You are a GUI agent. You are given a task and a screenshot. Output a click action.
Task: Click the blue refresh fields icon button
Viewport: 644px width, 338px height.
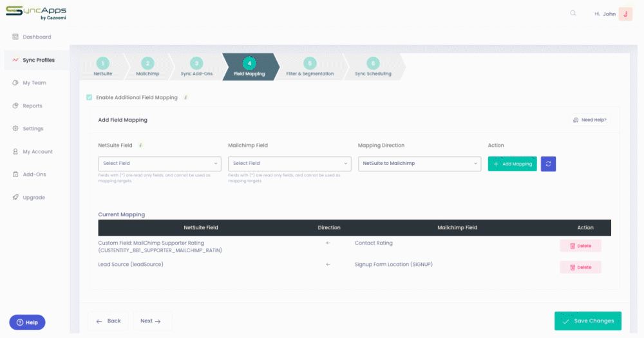click(548, 164)
